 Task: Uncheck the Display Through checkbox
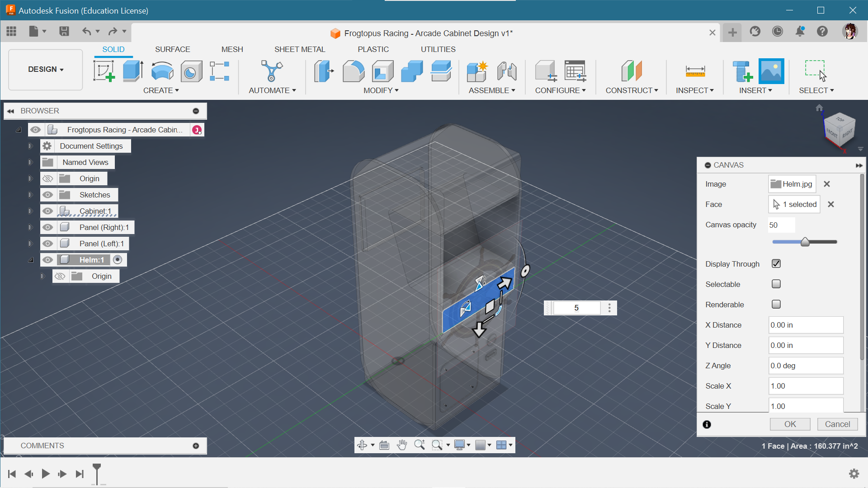[776, 264]
